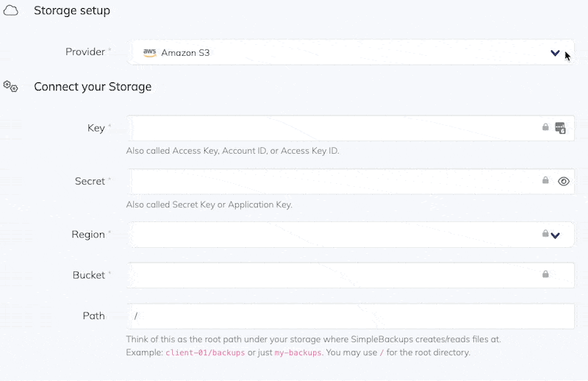Click the AWS logo in the Provider field
This screenshot has width=588, height=381.
(x=149, y=53)
